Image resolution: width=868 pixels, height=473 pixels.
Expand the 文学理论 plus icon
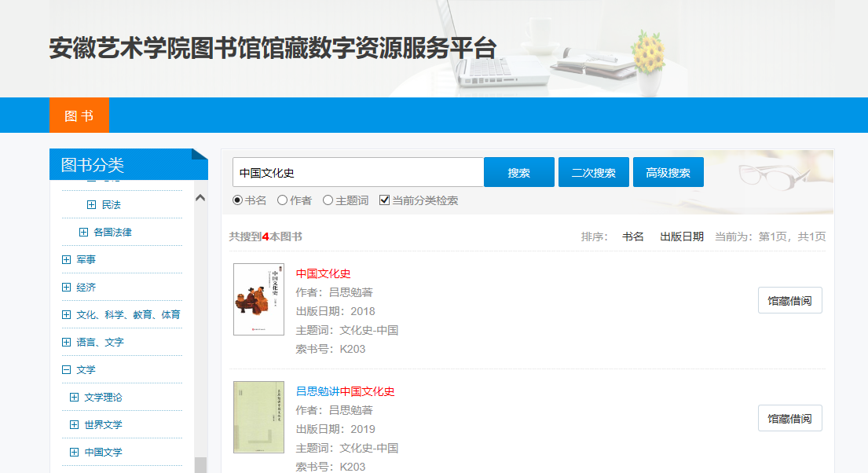click(x=74, y=398)
